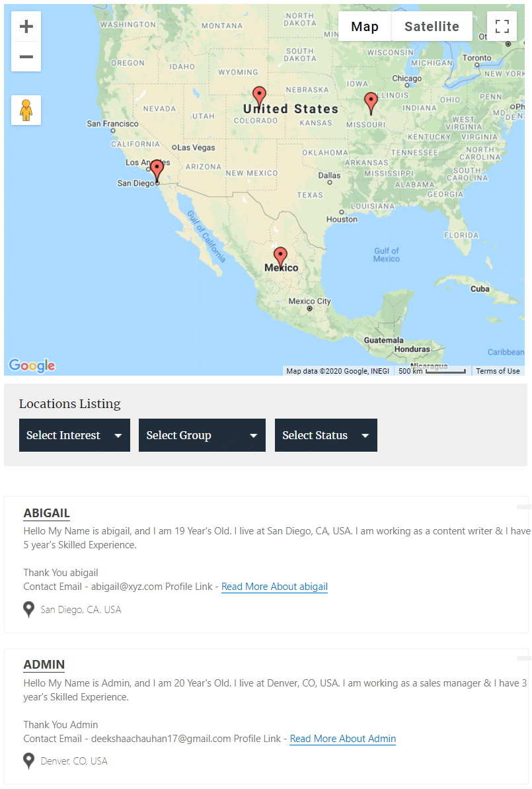Open the Select Group dropdown
Image resolution: width=532 pixels, height=789 pixels.
tap(202, 435)
